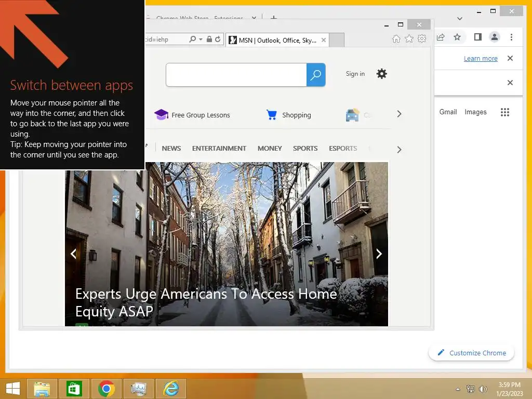Open the Experts Urge Americans headline article
The height and width of the screenshot is (399, 532).
(206, 302)
